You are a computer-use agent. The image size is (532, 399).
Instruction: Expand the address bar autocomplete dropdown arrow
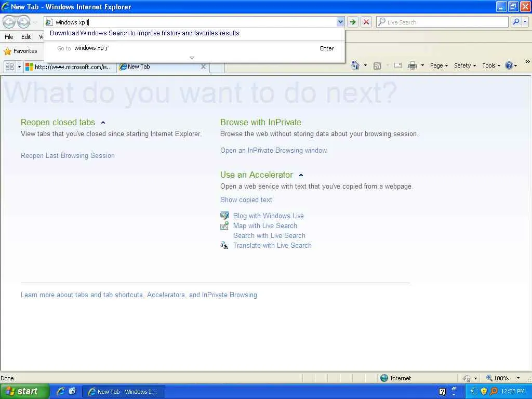(x=340, y=22)
